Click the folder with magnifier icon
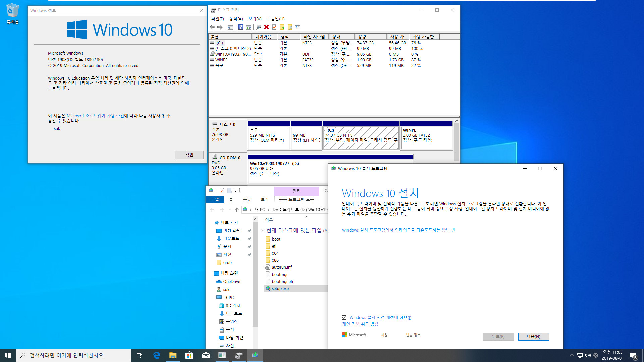The width and height of the screenshot is (644, 362). (290, 27)
